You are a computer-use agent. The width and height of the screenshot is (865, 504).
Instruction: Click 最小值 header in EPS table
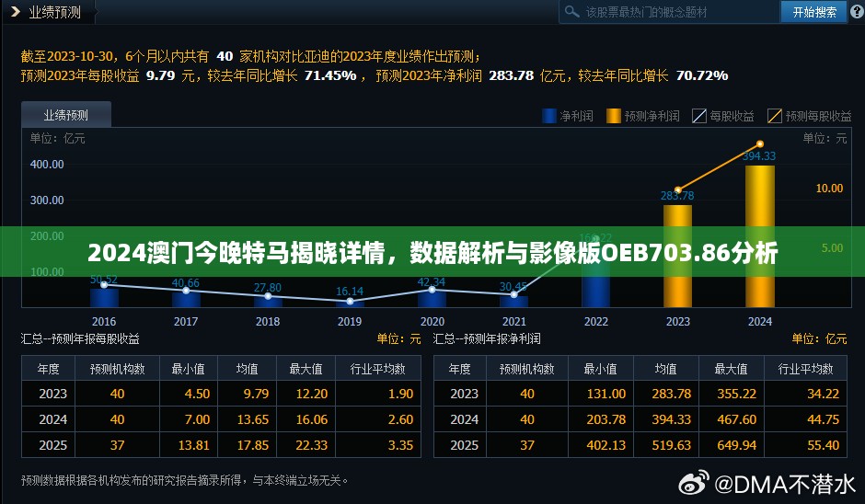pyautogui.click(x=188, y=369)
